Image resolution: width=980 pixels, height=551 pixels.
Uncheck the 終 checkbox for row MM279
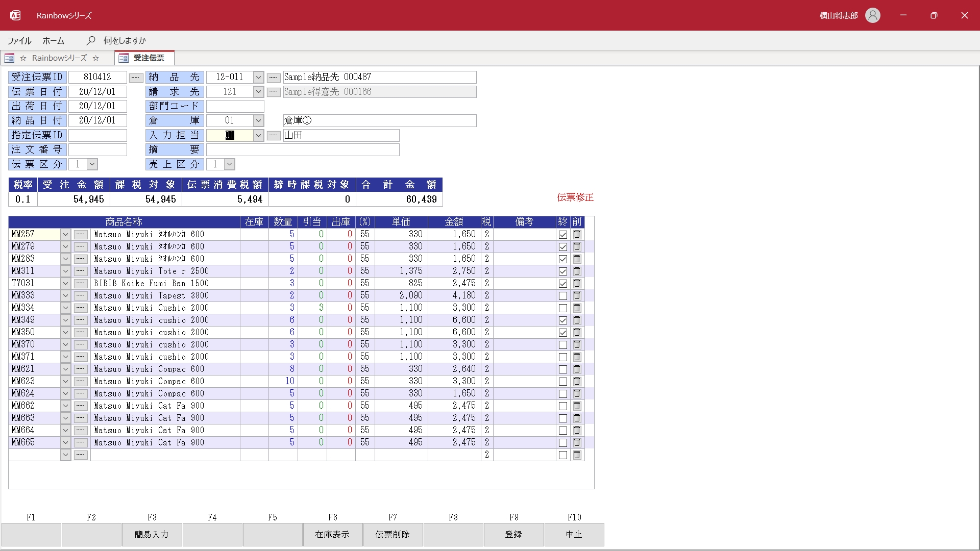[x=562, y=247]
